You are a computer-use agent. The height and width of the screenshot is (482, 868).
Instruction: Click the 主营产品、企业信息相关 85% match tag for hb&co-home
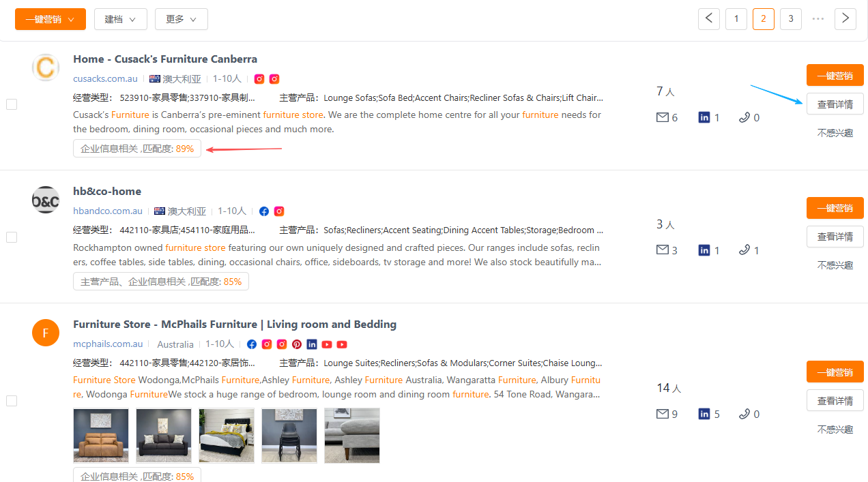pyautogui.click(x=161, y=282)
